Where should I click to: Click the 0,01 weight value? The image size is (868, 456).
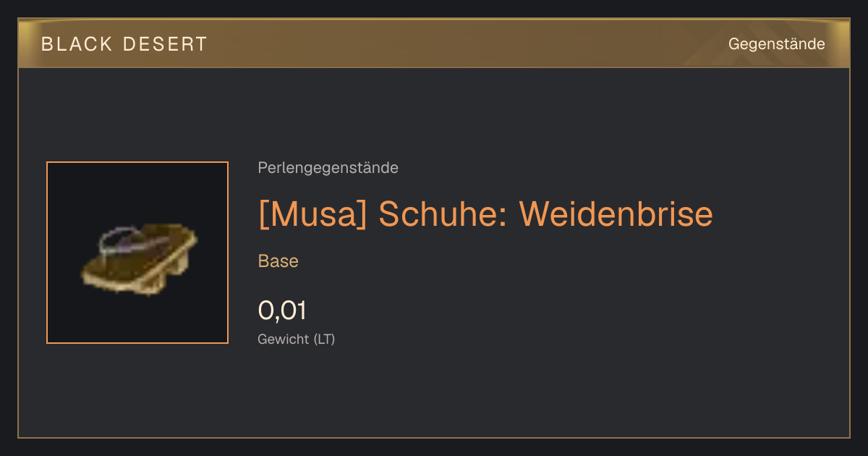282,311
